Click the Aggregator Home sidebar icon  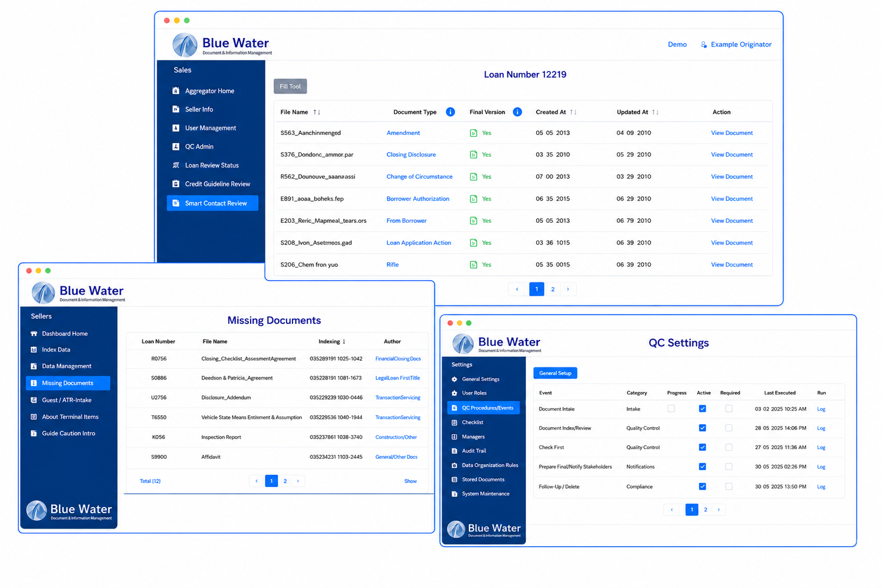point(176,91)
